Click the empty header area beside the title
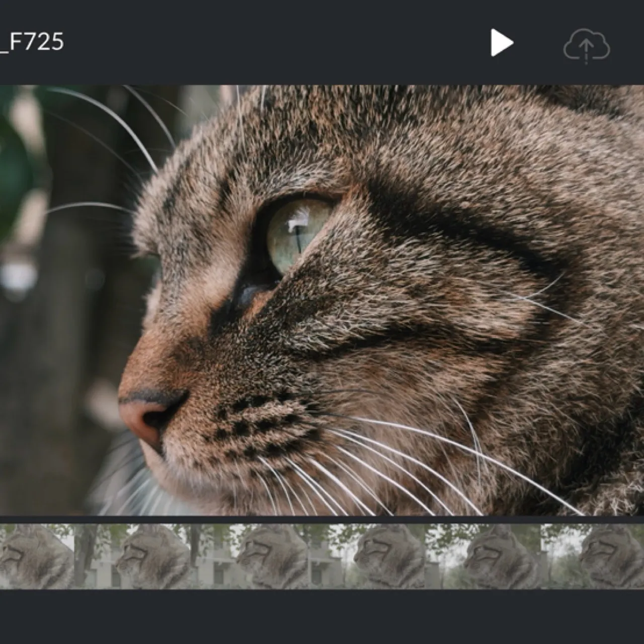 coord(277,42)
